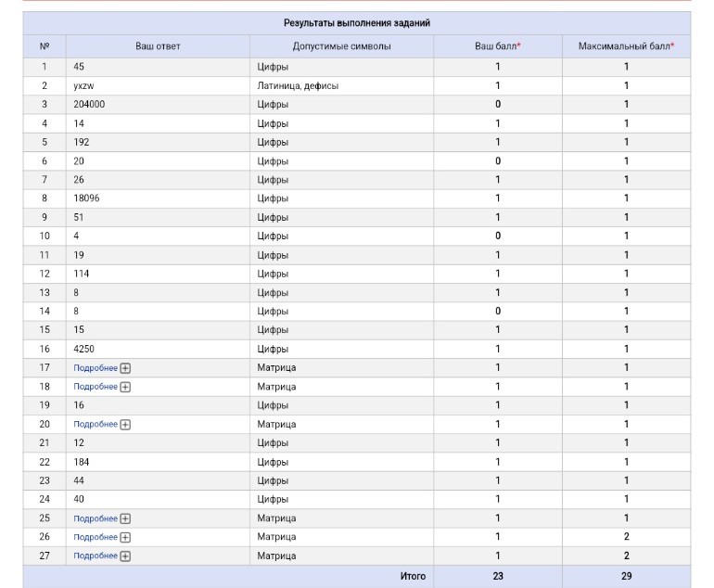Click the Ваш ответ column header

pos(158,46)
